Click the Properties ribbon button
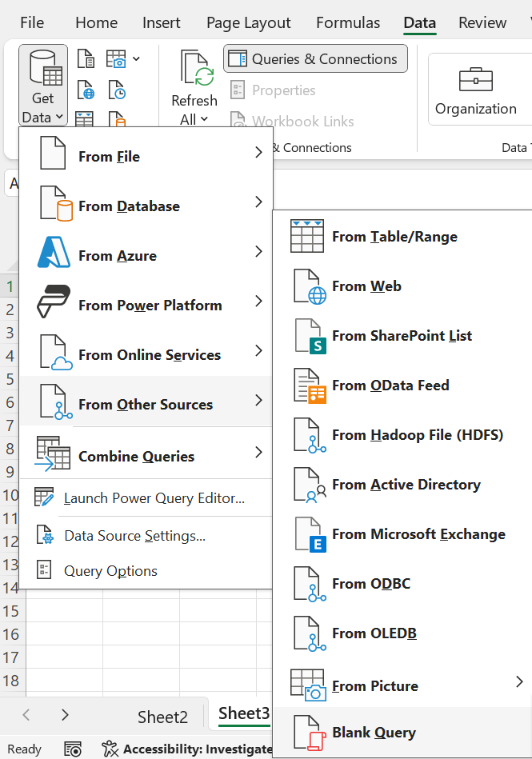 [x=273, y=90]
